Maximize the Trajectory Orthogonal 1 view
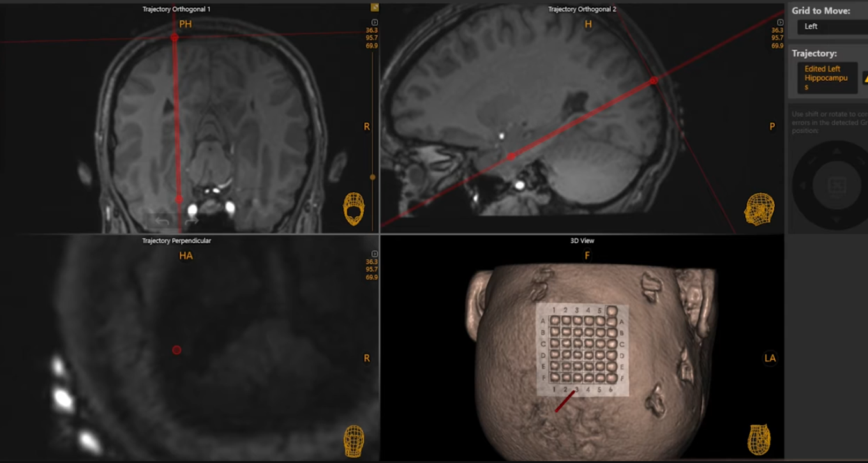868x463 pixels. 375,8
